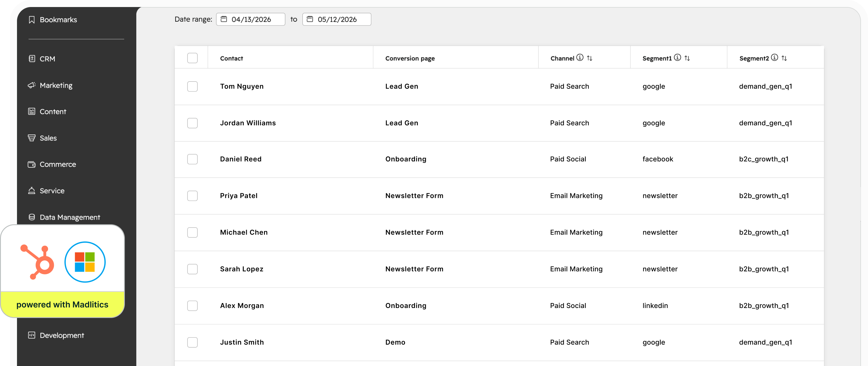The height and width of the screenshot is (366, 868).
Task: Click the Contact column header
Action: (231, 58)
